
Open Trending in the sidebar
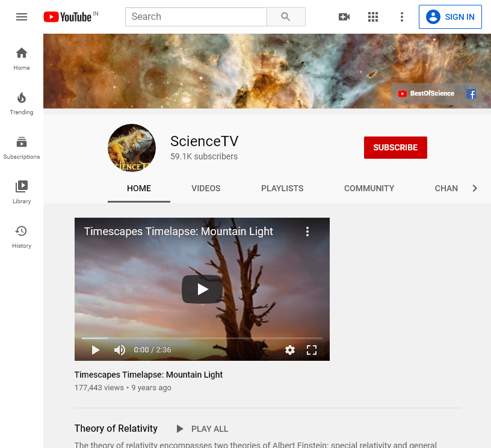(22, 103)
